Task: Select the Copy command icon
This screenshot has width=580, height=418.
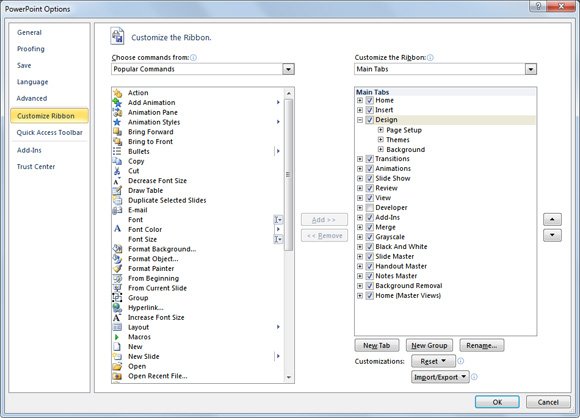Action: (117, 161)
